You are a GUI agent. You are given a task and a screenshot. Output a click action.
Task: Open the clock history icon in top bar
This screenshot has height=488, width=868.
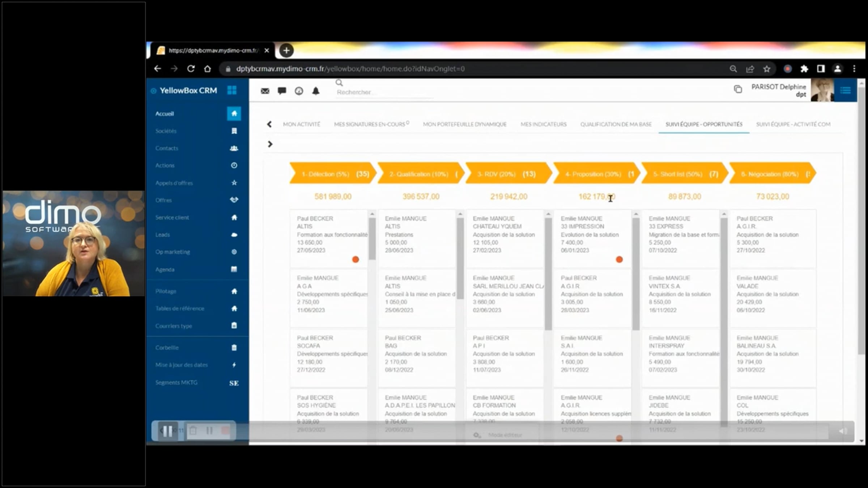(x=299, y=91)
